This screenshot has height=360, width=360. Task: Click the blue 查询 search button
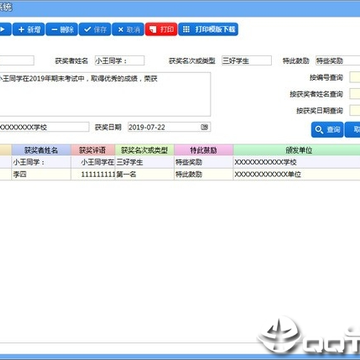click(327, 130)
